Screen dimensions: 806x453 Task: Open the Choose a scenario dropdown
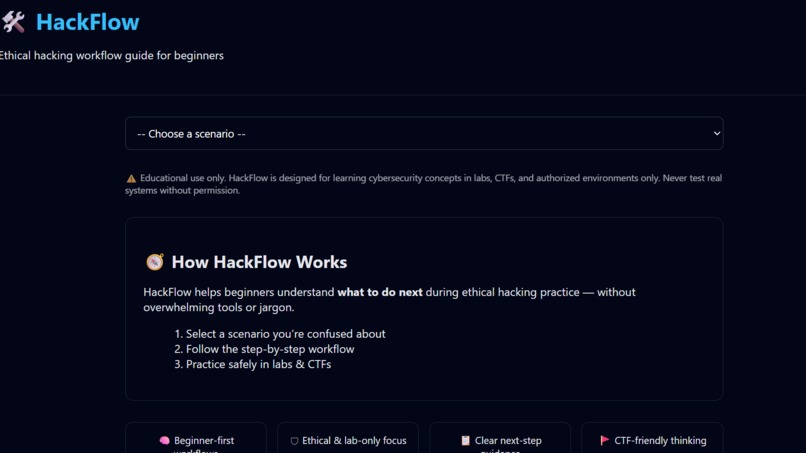pyautogui.click(x=424, y=133)
